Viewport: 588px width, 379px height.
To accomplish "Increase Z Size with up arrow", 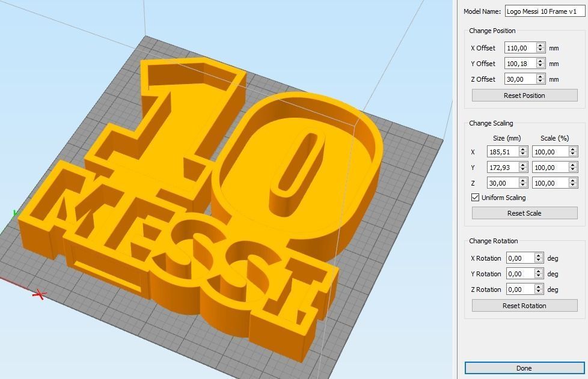I will click(x=523, y=181).
